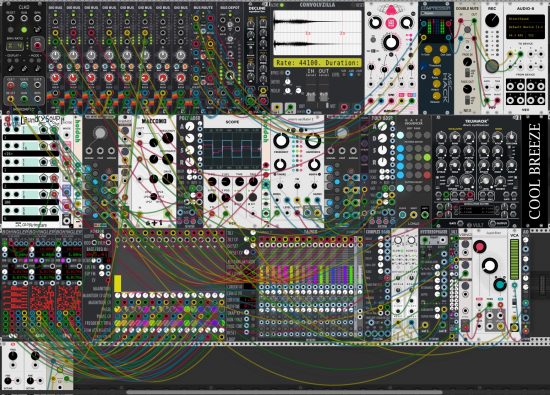This screenshot has height=395, width=550.
Task: Click the Scope module waveform screen
Action: point(233,148)
